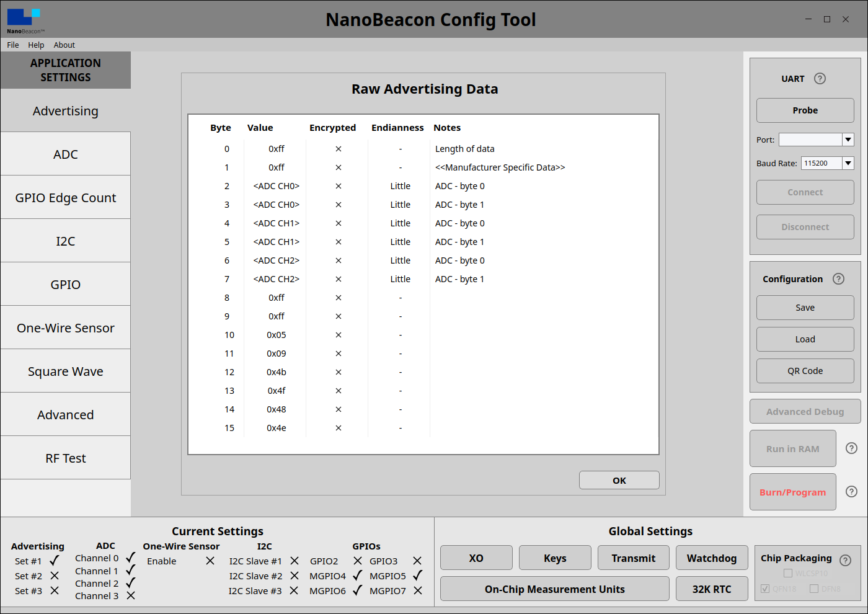This screenshot has height=614, width=868.
Task: Select the ADC tab in the sidebar
Action: [66, 154]
